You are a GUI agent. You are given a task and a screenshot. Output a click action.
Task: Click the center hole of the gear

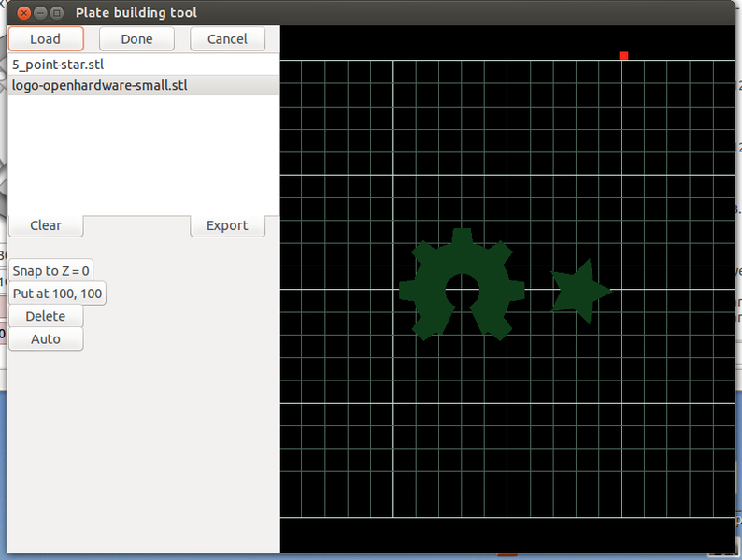pos(462,289)
